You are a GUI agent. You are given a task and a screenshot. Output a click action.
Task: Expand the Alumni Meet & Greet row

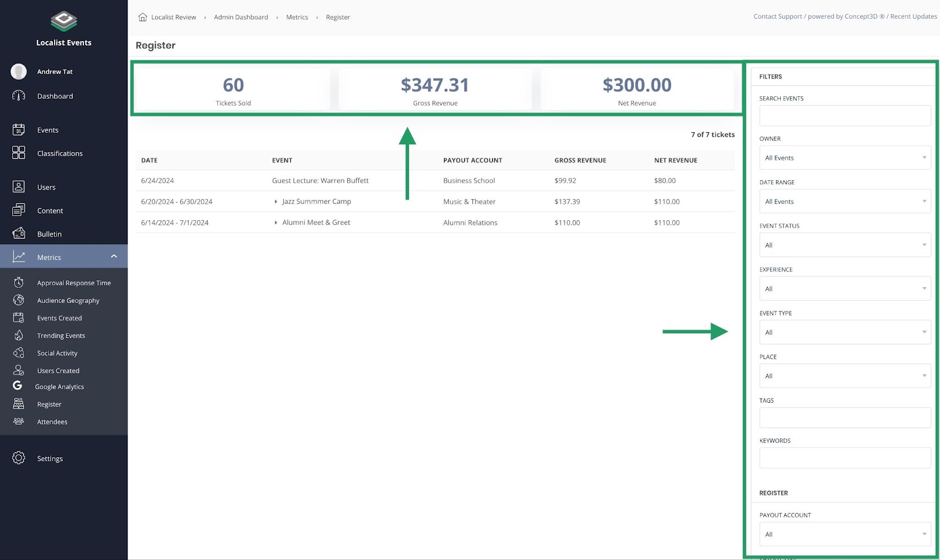click(276, 222)
